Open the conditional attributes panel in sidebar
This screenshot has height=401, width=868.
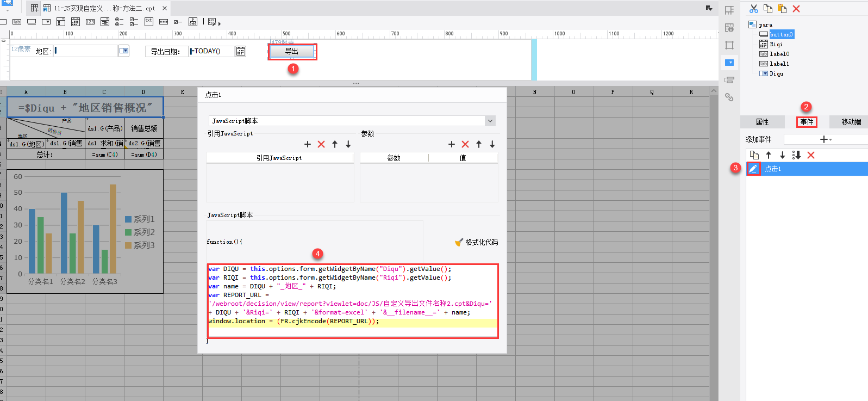tap(729, 80)
